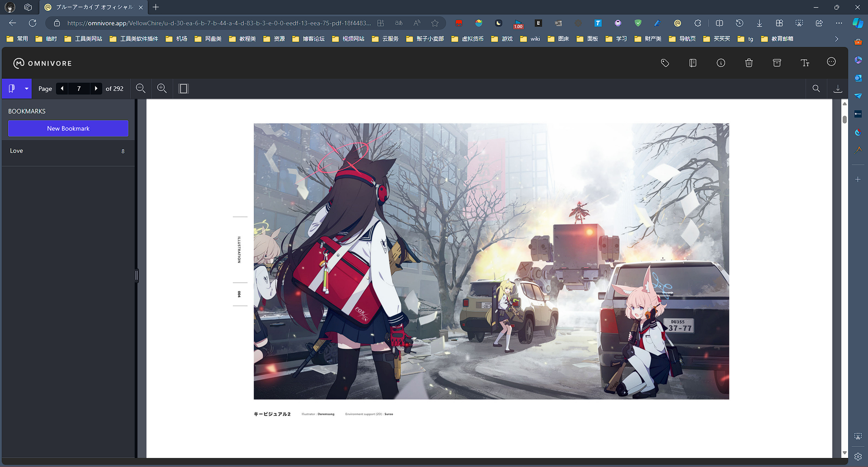This screenshot has width=868, height=467.
Task: Open Copilot sidebar icon
Action: point(858,23)
